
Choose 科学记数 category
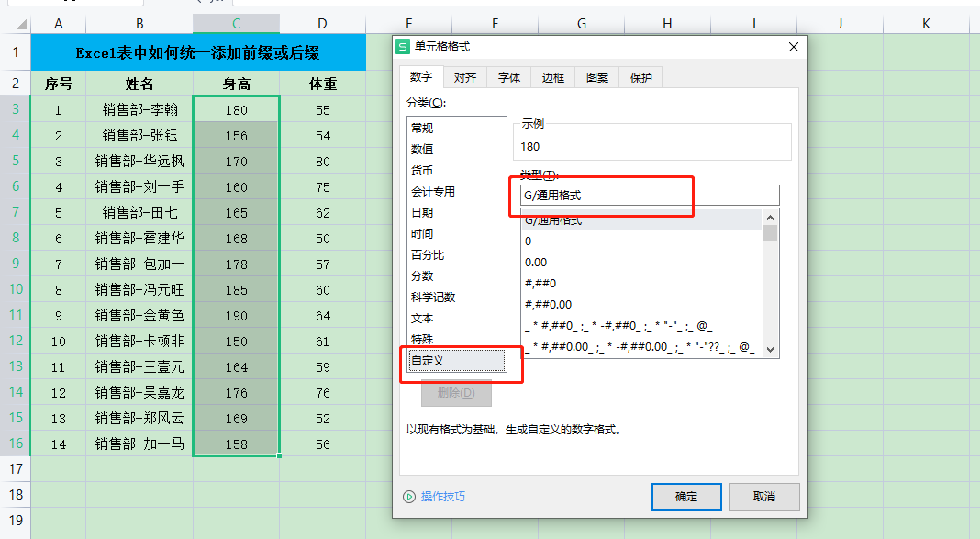pyautogui.click(x=456, y=297)
